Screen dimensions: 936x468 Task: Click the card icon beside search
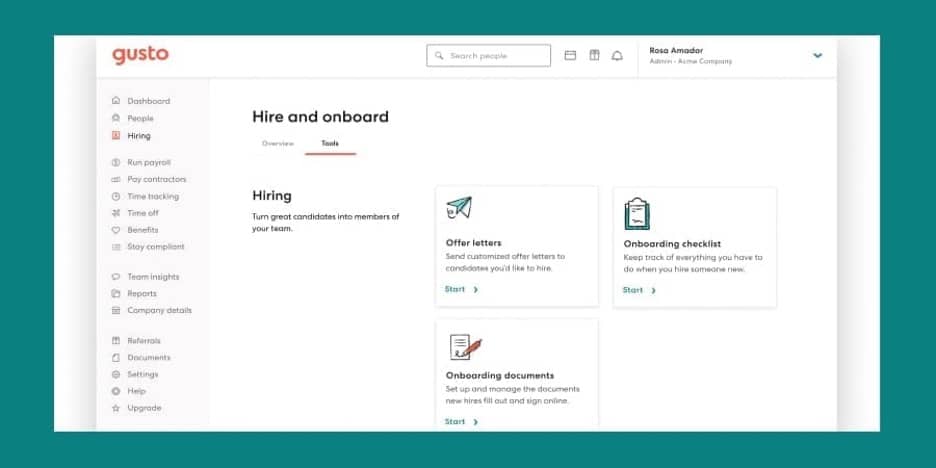coord(570,56)
